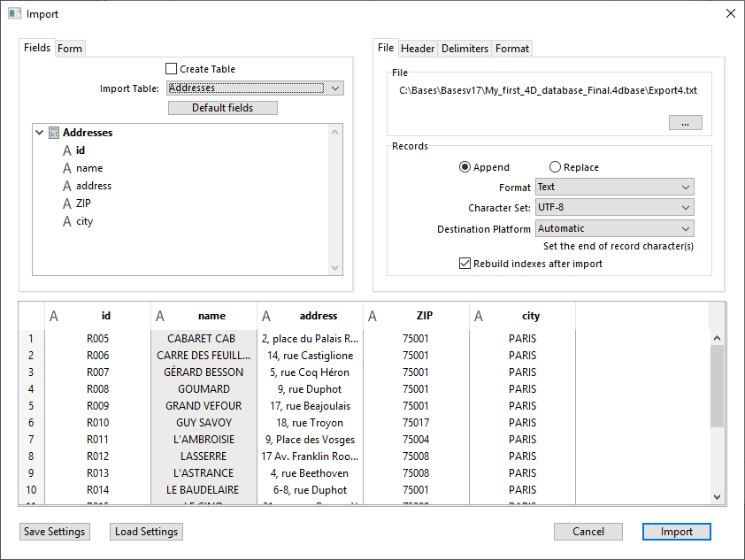
Task: Click the type icon in the address column header
Action: (266, 316)
